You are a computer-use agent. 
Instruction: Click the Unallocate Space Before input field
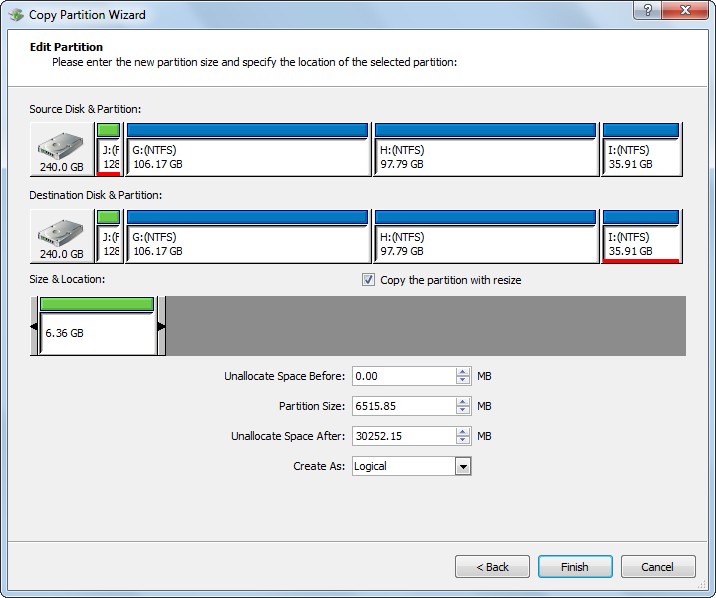click(404, 376)
